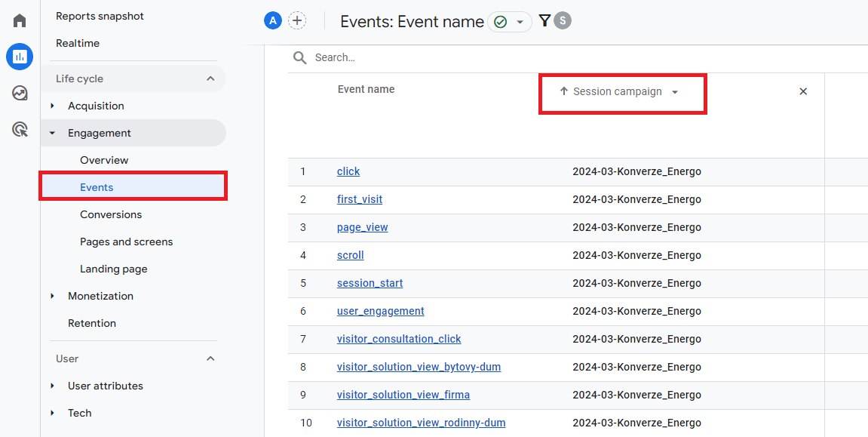Open the Conversions report
The width and height of the screenshot is (868, 437).
pyautogui.click(x=111, y=214)
